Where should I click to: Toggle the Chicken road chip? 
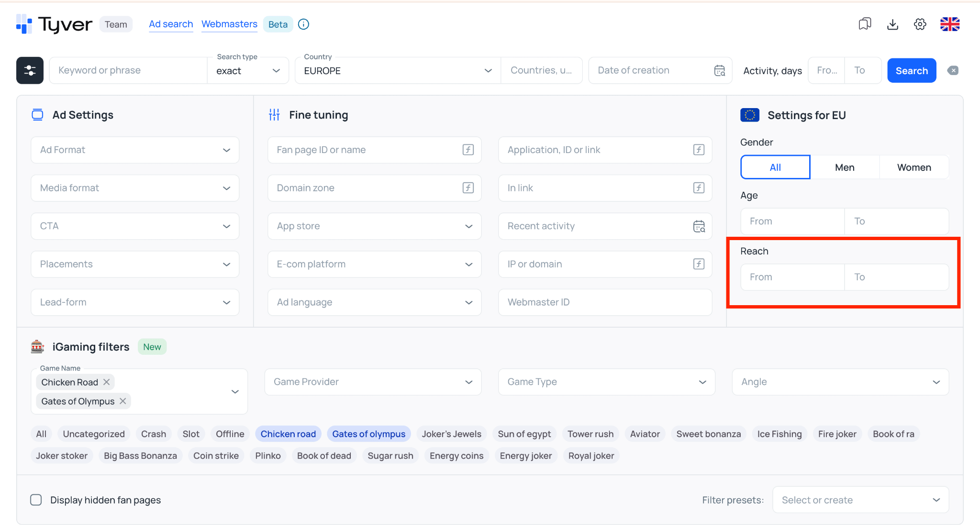point(288,434)
